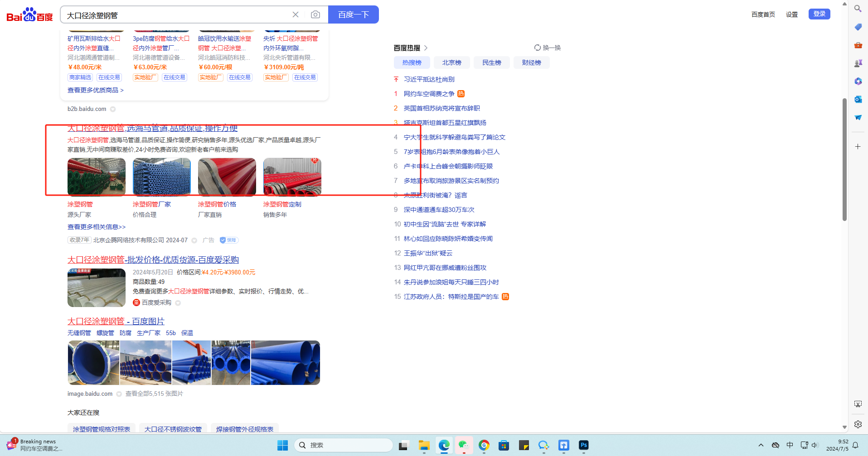Open hot search 网约车空调费之争
This screenshot has height=456, width=868.
coord(429,94)
